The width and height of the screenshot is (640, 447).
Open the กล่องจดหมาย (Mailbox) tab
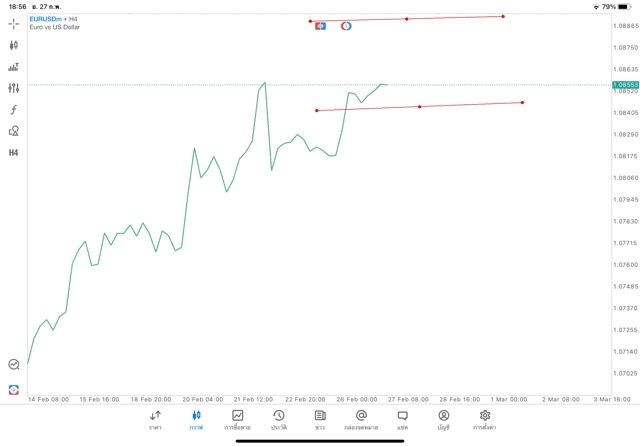coord(361,419)
